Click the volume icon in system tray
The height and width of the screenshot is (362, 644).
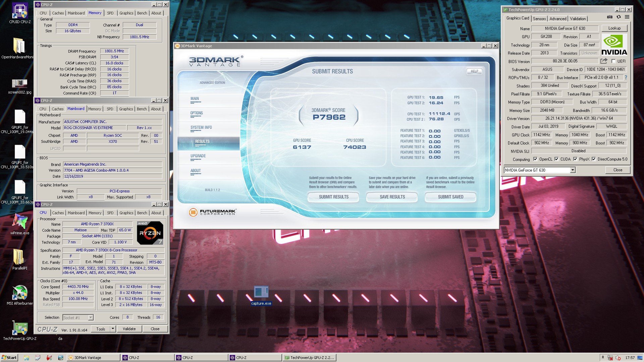pyautogui.click(x=618, y=358)
